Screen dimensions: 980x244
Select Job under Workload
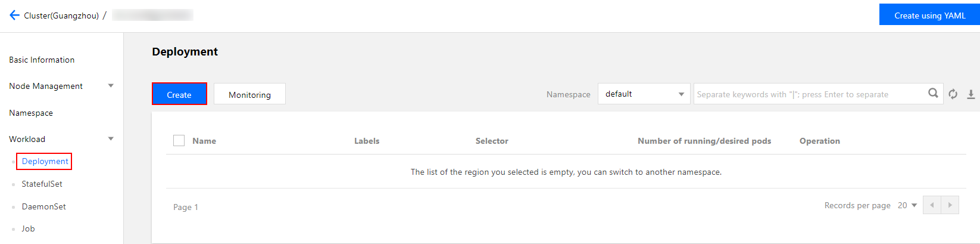click(x=28, y=228)
